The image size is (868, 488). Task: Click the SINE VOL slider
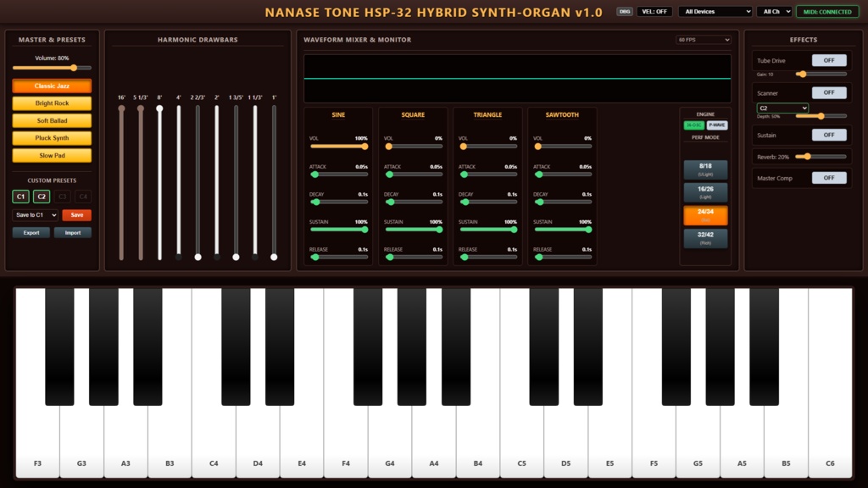click(339, 146)
